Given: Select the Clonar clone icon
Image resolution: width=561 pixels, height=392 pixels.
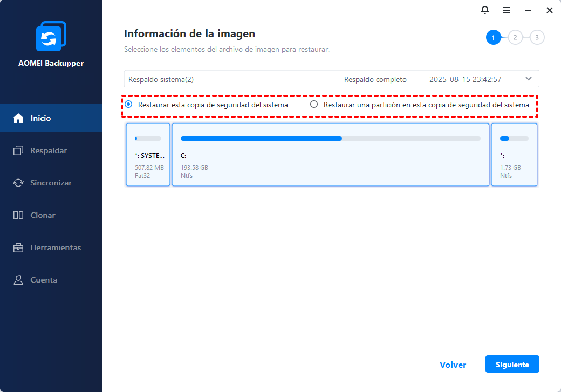Looking at the screenshot, I should click(x=18, y=215).
